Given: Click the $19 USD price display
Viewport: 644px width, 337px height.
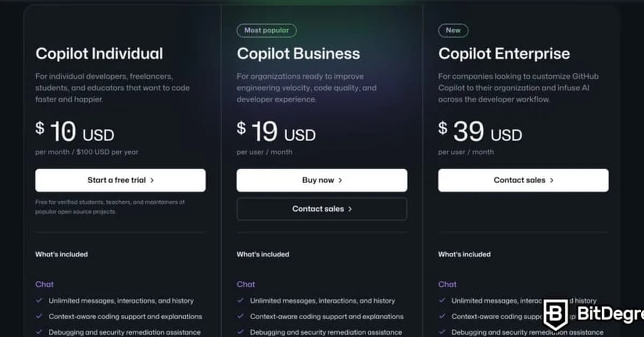Looking at the screenshot, I should [x=275, y=131].
